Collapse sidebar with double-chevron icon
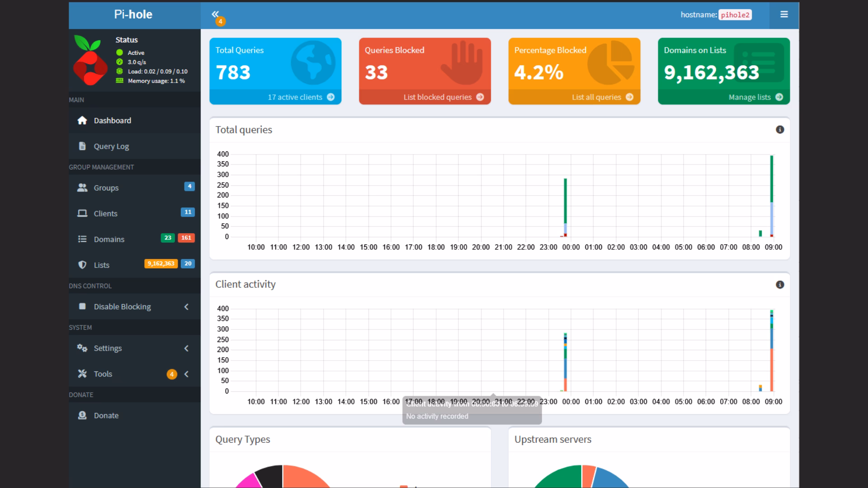 (215, 14)
